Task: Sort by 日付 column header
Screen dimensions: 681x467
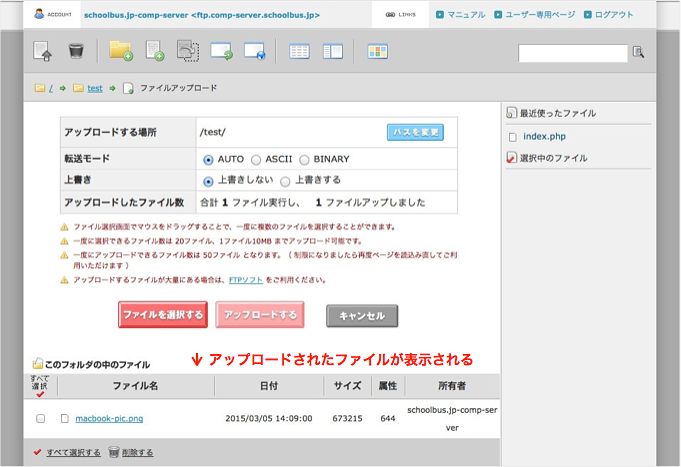Action: click(x=269, y=386)
